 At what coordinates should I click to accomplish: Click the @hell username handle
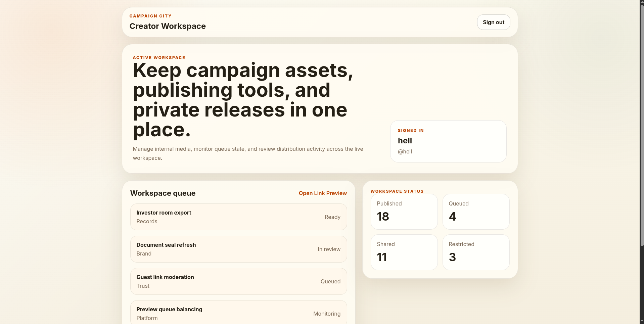tap(405, 152)
